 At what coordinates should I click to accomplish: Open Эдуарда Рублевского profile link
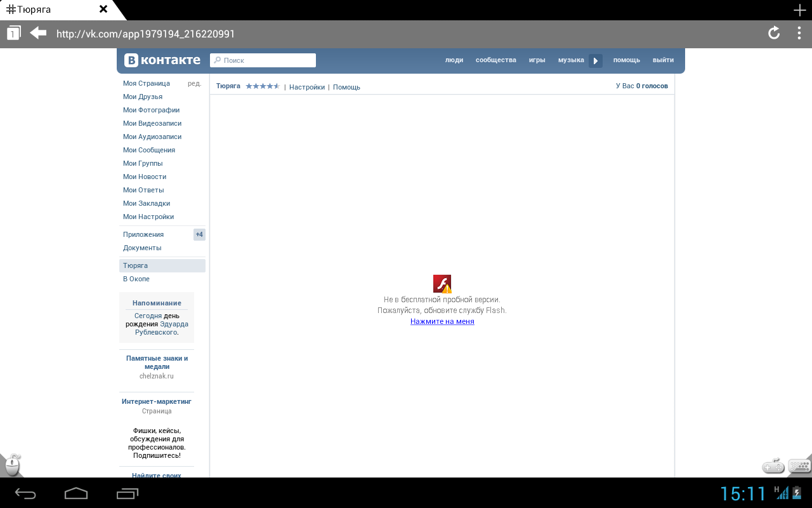162,328
